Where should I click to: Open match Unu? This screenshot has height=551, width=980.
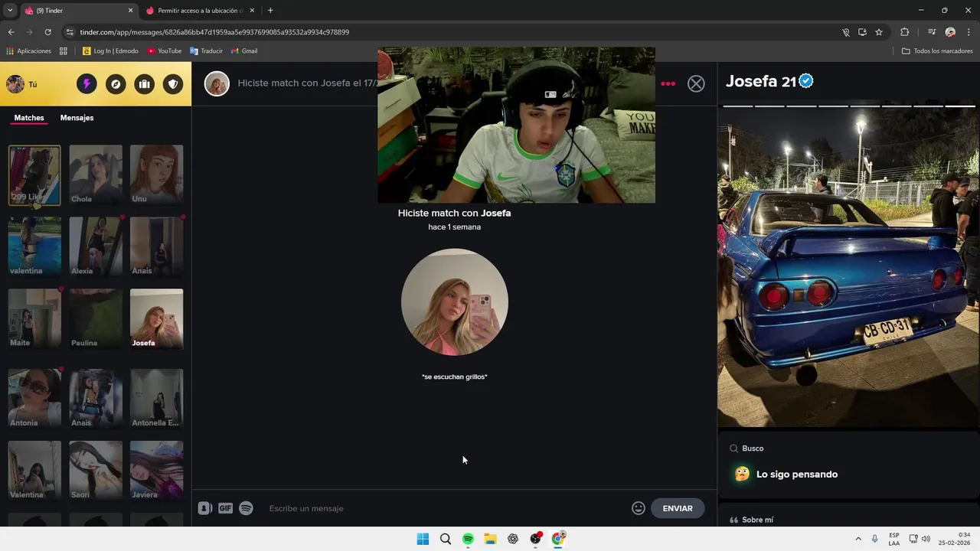click(156, 175)
